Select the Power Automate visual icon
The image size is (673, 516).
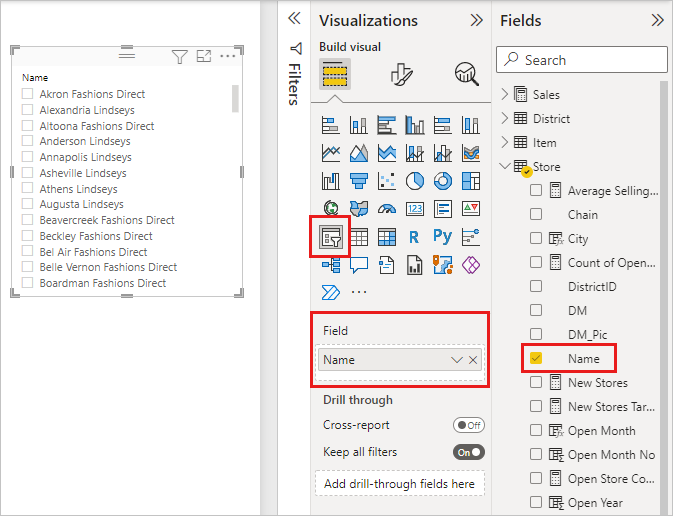(330, 293)
